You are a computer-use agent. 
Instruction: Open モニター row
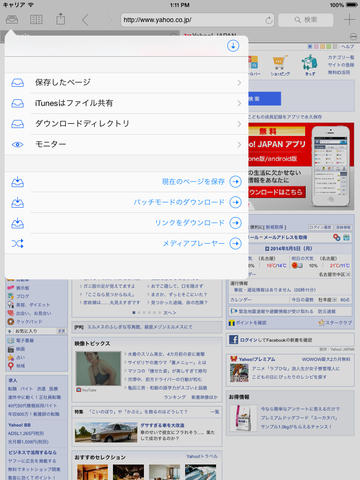[127, 145]
